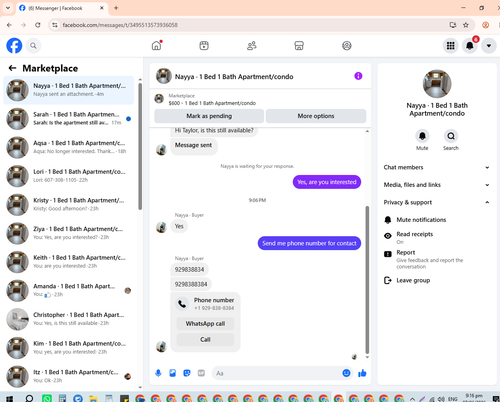Open the Aqsa conversation
The image size is (500, 402).
pyautogui.click(x=69, y=147)
